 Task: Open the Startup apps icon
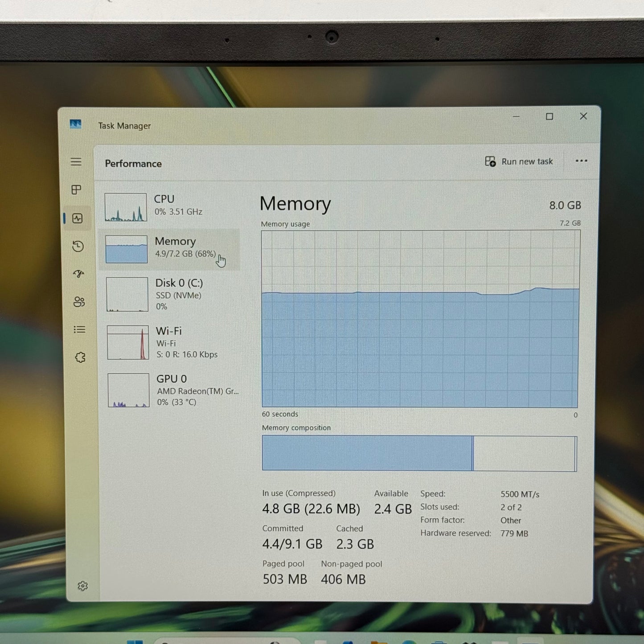pos(79,274)
